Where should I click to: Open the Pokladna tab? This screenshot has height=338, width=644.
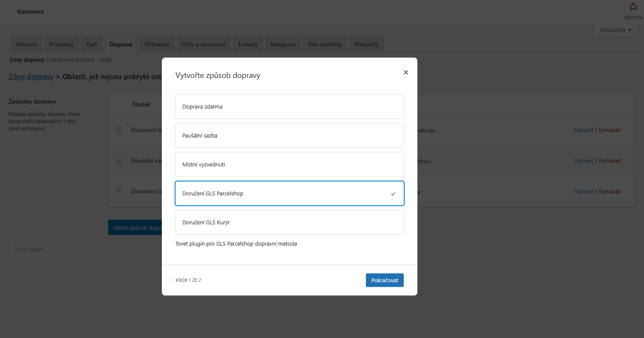(157, 44)
